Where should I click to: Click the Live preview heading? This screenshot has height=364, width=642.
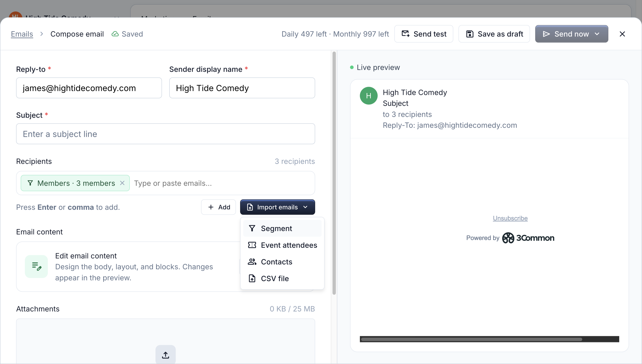tap(378, 67)
